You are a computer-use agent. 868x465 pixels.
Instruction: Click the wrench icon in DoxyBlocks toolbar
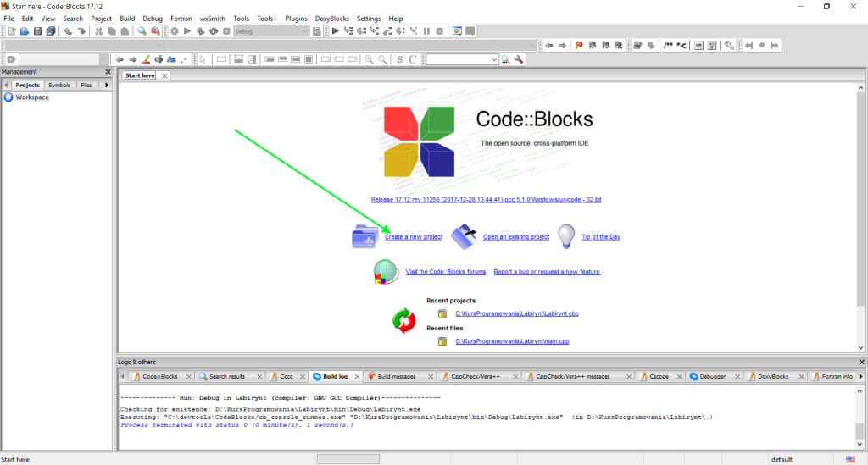coord(729,46)
